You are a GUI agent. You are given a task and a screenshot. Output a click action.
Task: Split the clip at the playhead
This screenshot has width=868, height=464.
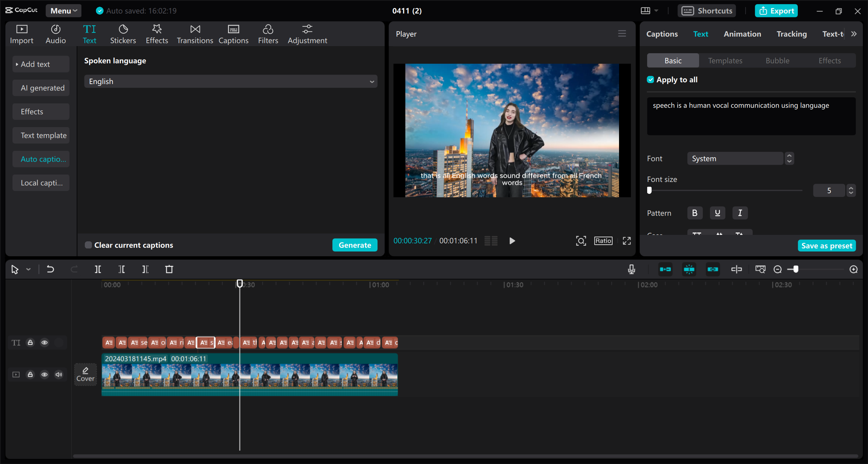pyautogui.click(x=98, y=269)
